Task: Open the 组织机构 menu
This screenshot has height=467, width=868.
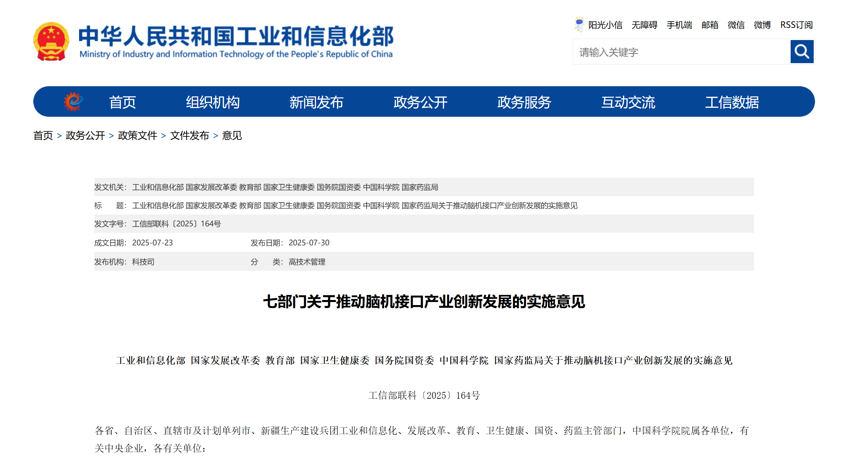Action: point(212,102)
